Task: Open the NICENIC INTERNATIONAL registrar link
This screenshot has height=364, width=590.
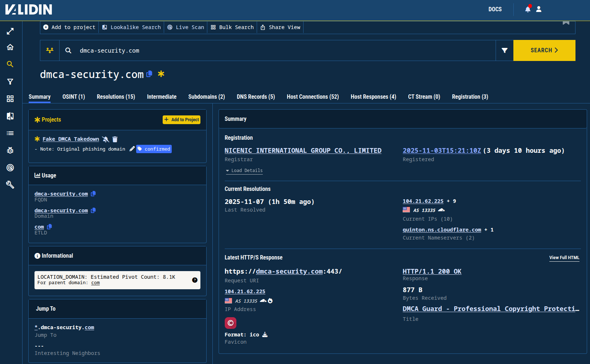Action: [x=303, y=150]
